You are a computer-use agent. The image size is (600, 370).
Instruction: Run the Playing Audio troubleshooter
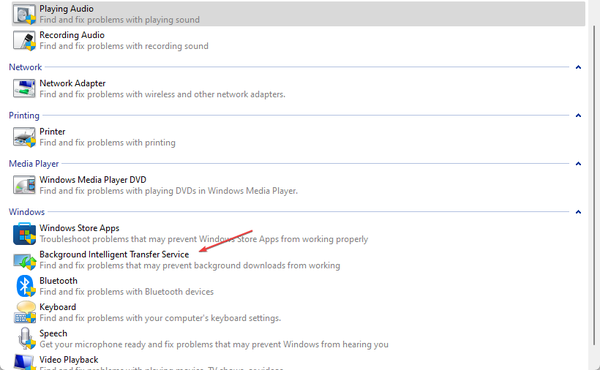[66, 9]
